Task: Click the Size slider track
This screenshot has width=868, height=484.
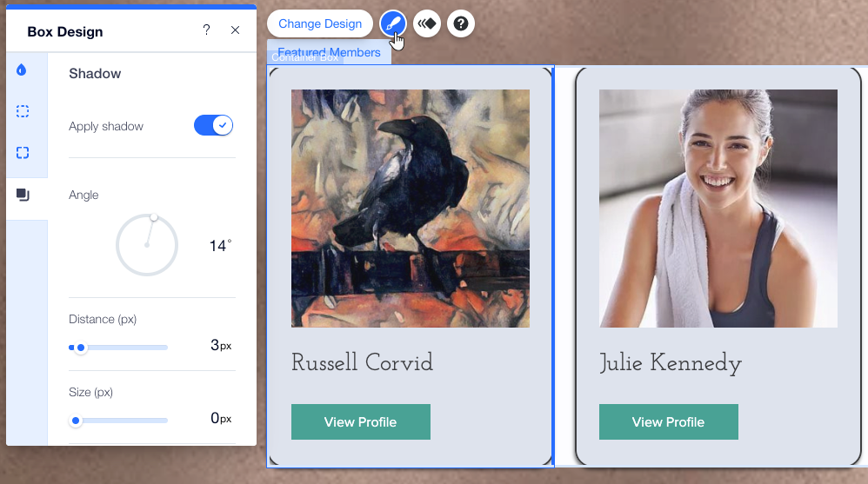Action: pyautogui.click(x=118, y=421)
